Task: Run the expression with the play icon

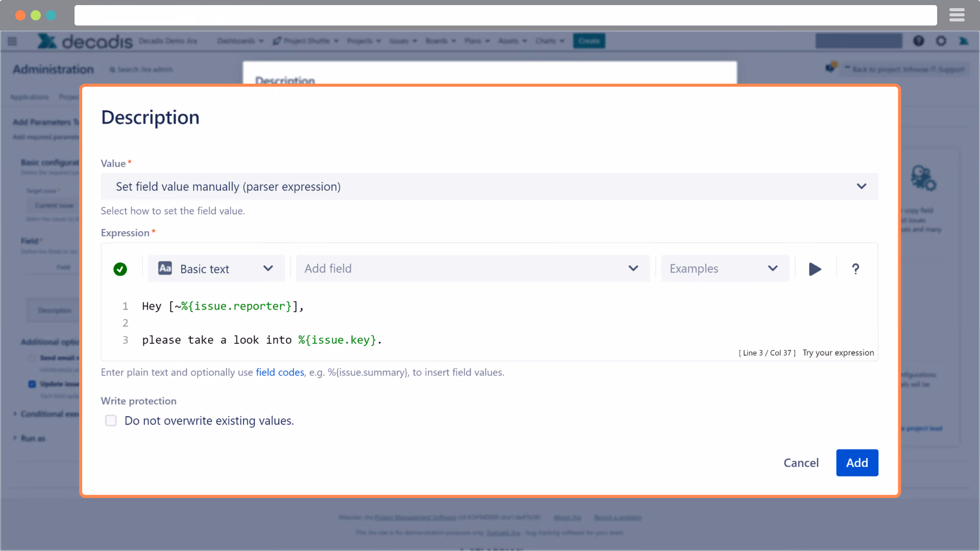Action: tap(815, 269)
